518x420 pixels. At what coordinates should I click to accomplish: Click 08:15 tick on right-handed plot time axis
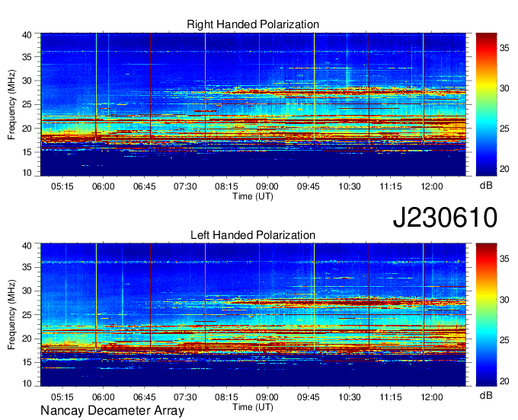[x=226, y=186]
